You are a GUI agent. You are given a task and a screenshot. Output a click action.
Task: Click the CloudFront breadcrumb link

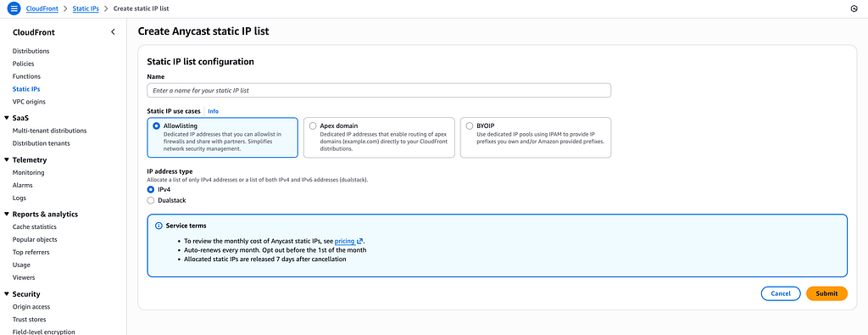point(42,8)
